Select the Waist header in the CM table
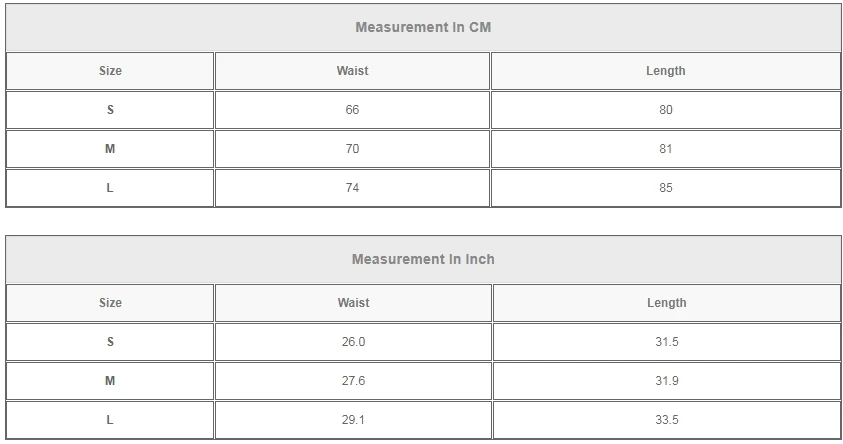843x444 pixels. (352, 71)
